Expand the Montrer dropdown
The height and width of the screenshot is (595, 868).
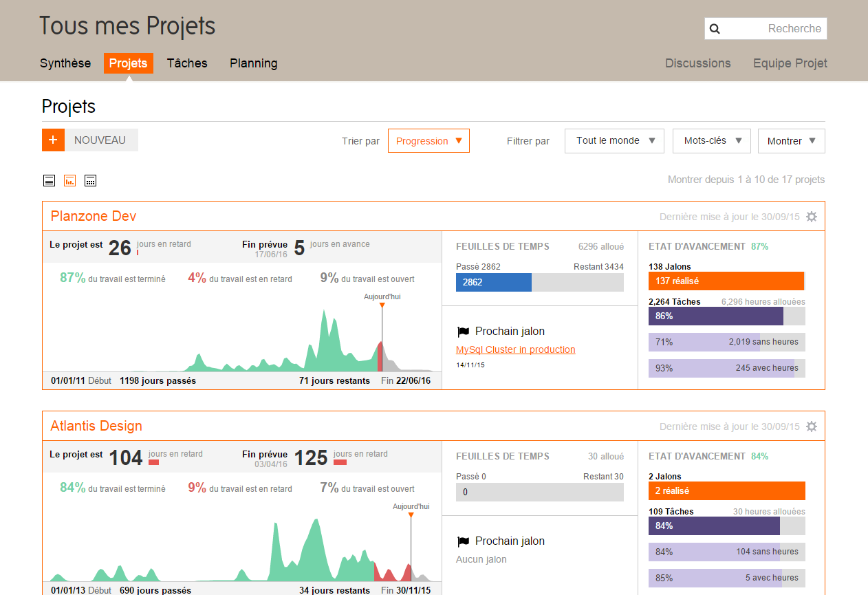pos(791,140)
